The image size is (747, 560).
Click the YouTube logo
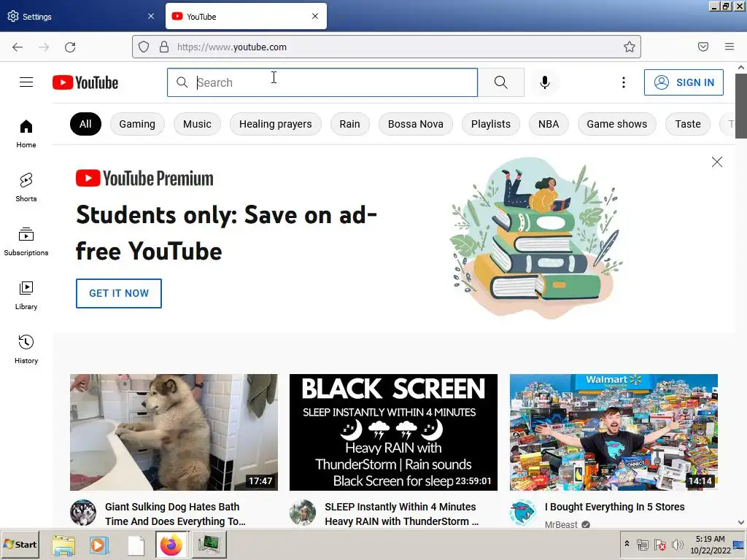point(85,82)
